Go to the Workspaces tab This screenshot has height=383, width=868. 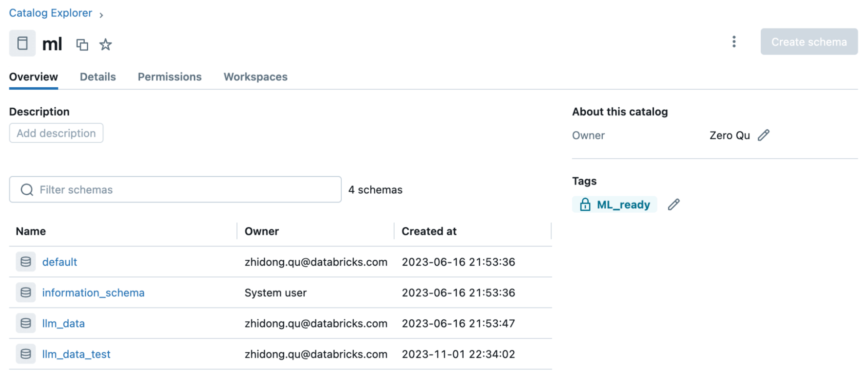tap(255, 77)
